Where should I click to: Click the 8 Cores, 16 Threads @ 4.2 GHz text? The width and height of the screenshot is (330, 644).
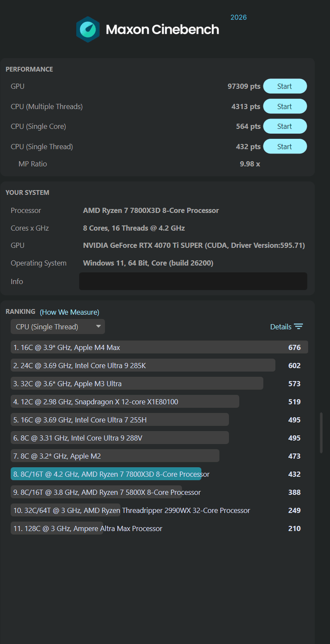tap(134, 228)
